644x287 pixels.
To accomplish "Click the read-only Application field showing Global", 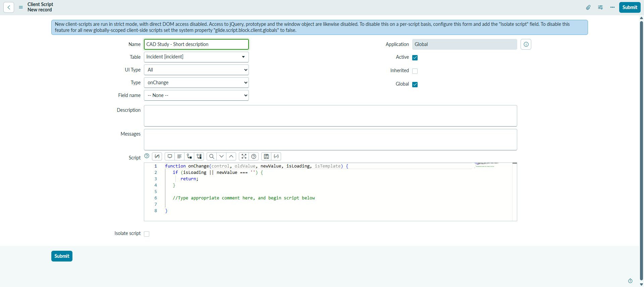I will click(x=465, y=44).
